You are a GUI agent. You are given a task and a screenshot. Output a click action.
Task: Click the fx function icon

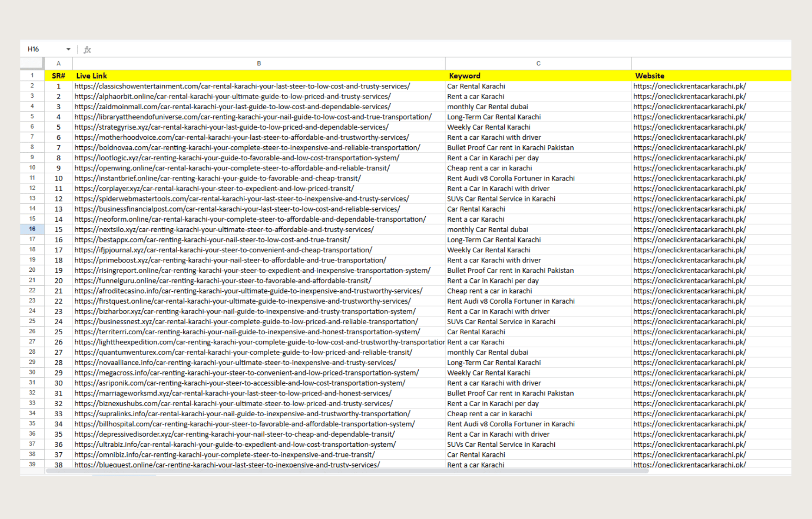click(87, 50)
